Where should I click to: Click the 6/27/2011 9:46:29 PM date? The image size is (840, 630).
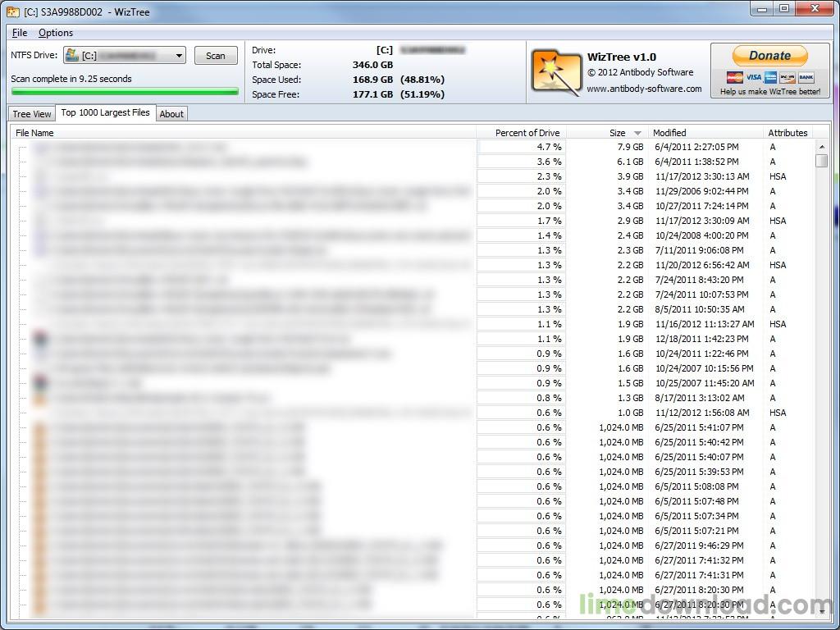point(699,546)
